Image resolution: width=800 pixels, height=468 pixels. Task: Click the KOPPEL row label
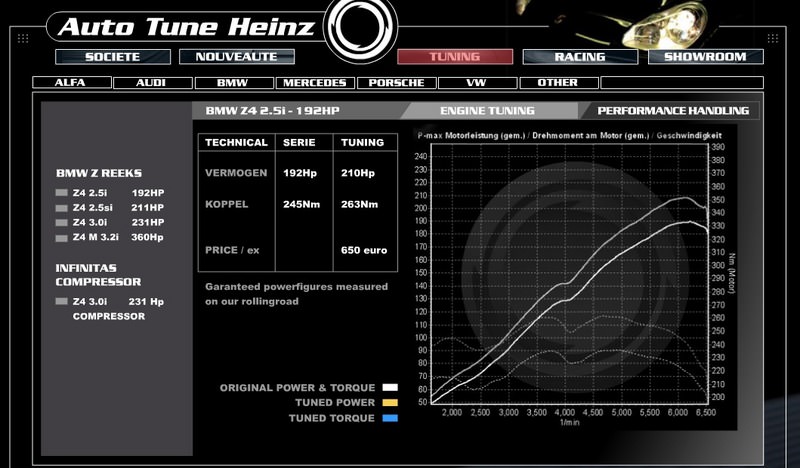click(227, 204)
